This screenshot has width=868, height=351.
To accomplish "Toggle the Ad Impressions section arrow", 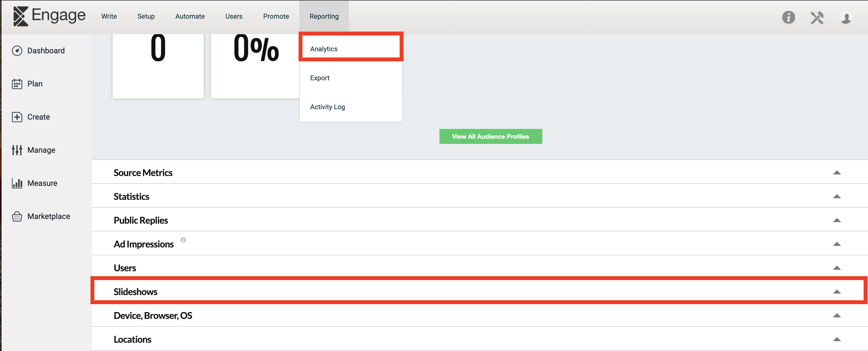I will coord(837,244).
